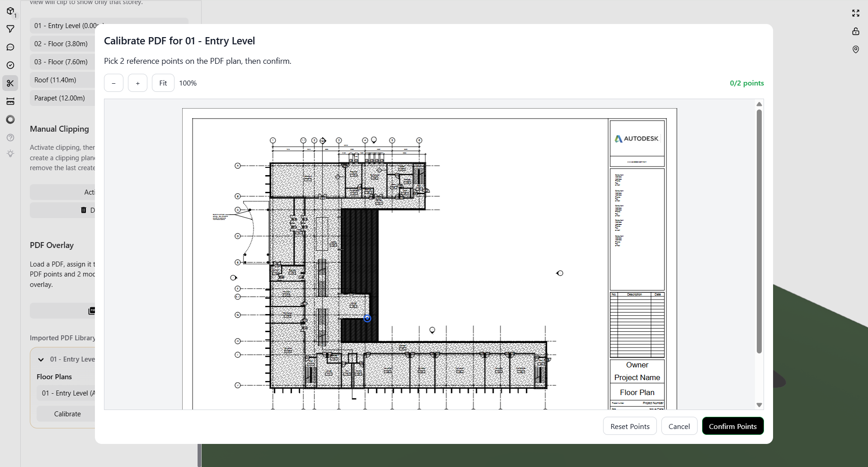Select storey 02 - Floor (3.80m)

pos(62,44)
